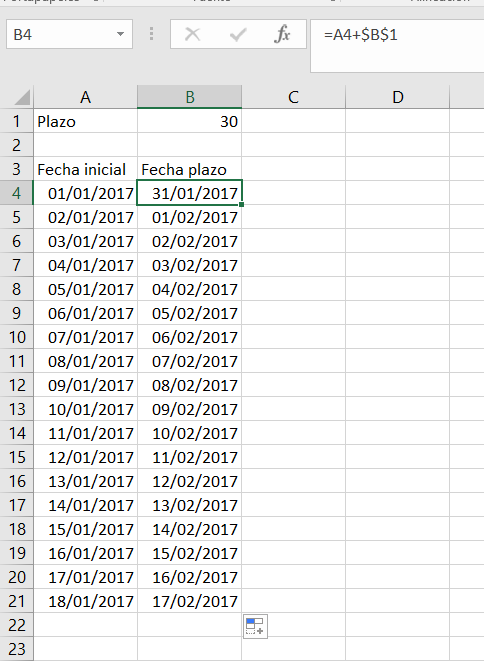This screenshot has height=661, width=484.
Task: Select column D header
Action: 398,97
